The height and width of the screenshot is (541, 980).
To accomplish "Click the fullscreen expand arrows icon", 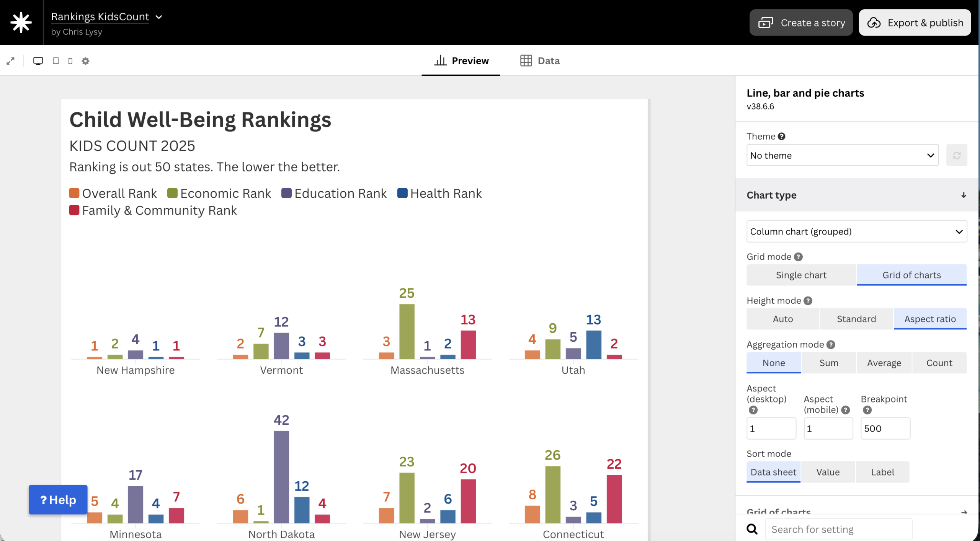I will [x=11, y=61].
